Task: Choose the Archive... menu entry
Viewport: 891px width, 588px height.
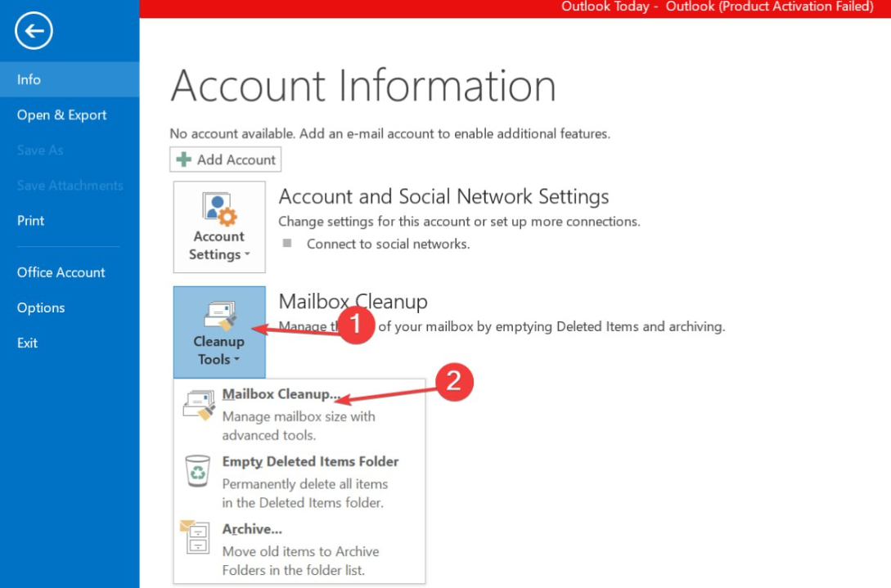Action: [x=299, y=549]
